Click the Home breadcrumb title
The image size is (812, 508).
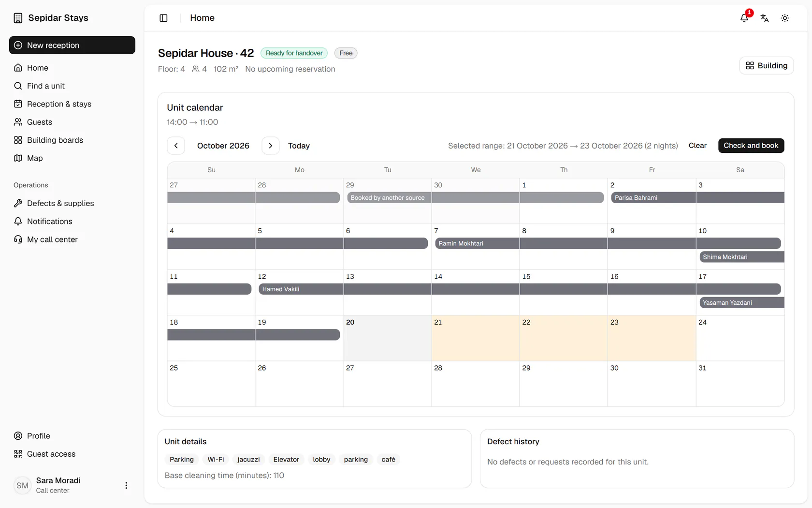click(x=202, y=18)
